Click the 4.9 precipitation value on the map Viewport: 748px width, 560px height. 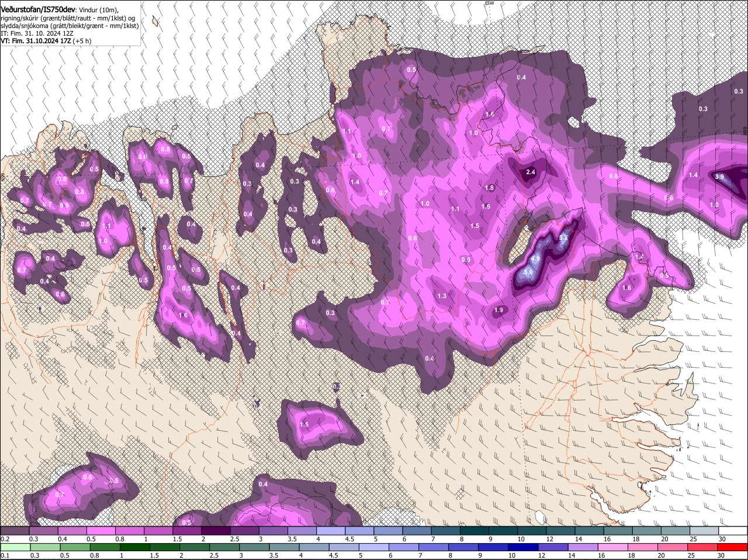click(x=535, y=258)
